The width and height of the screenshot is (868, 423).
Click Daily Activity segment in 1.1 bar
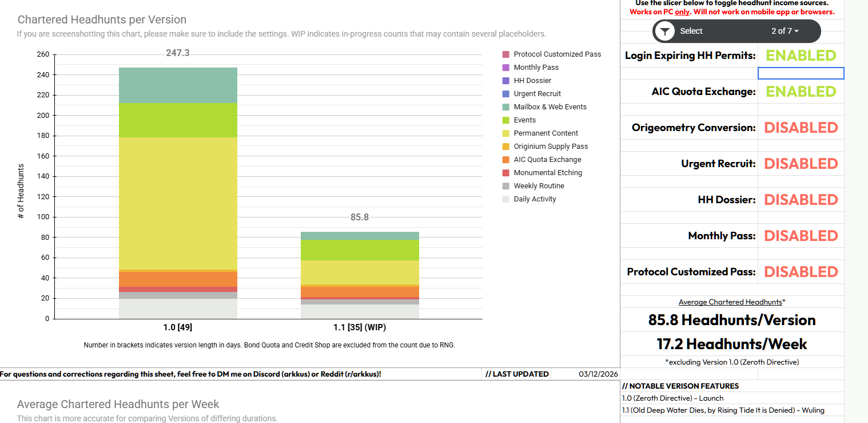point(360,311)
